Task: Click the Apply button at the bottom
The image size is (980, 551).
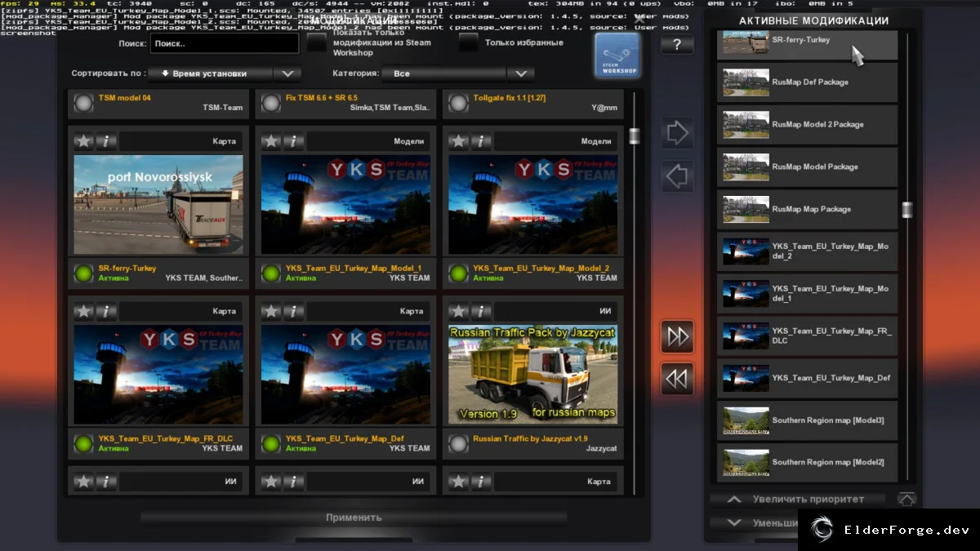Action: click(354, 518)
